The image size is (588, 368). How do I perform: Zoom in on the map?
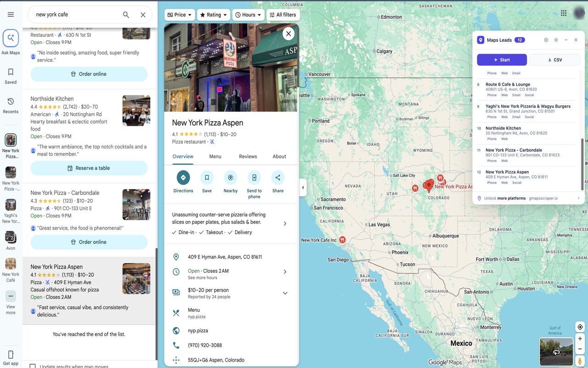click(x=580, y=339)
